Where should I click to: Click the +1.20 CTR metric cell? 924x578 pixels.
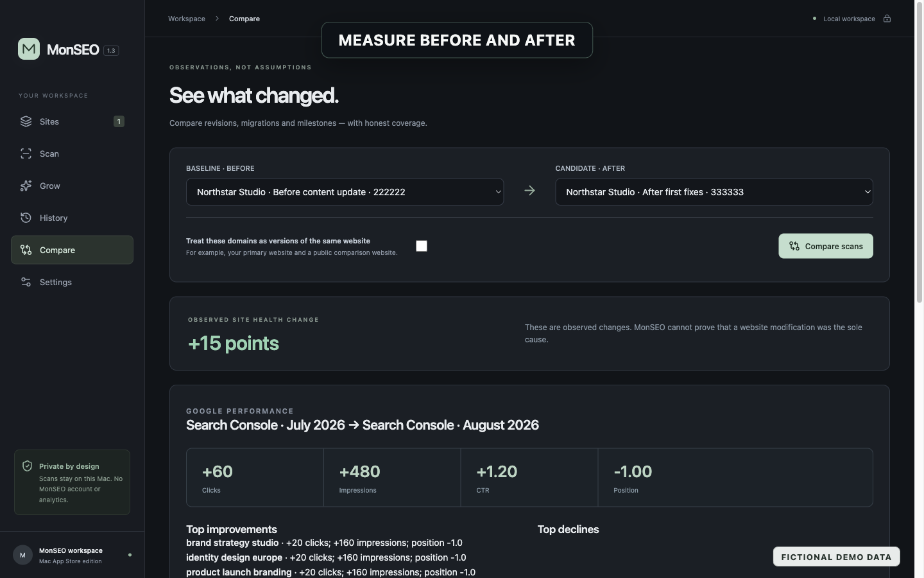[529, 478]
